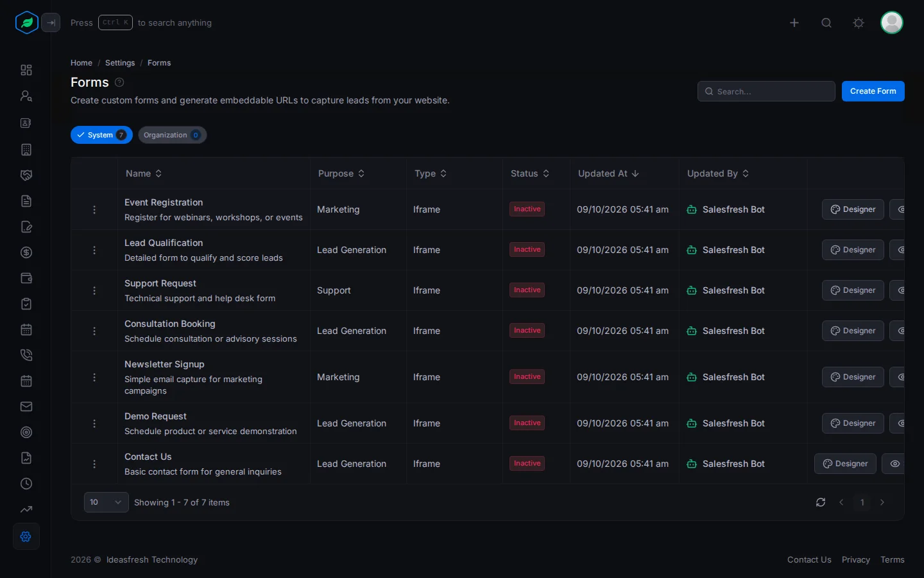Image resolution: width=924 pixels, height=578 pixels.
Task: Sort by the Updated By column header
Action: point(718,173)
